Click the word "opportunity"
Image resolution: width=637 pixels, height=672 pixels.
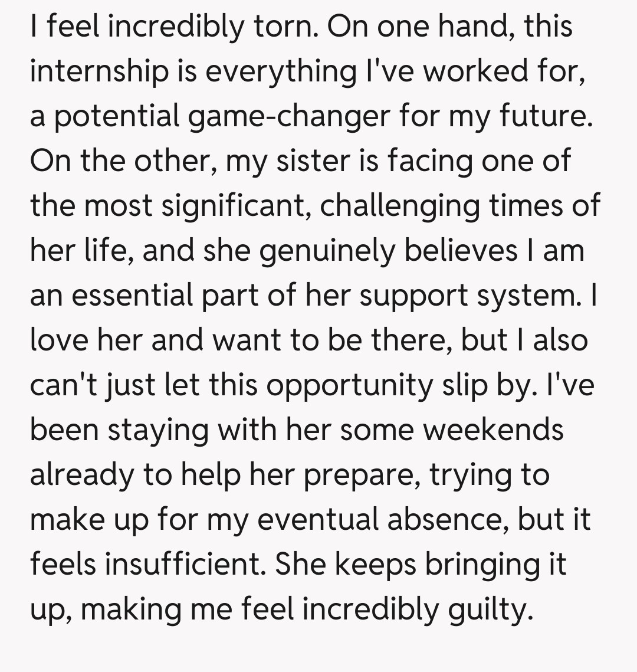349,386
